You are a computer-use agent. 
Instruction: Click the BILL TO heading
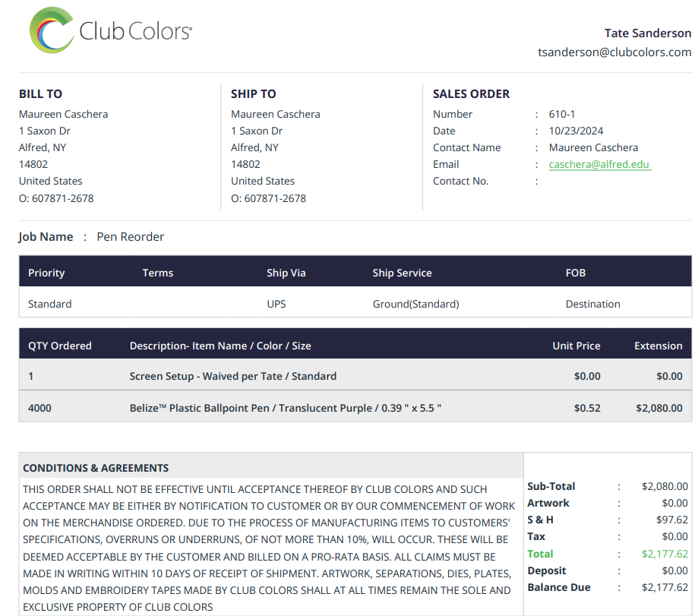[40, 94]
